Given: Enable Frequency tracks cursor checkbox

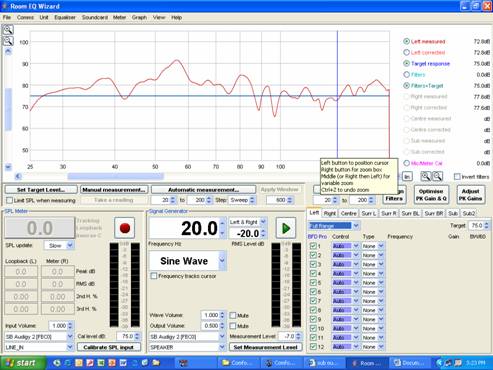Looking at the screenshot, I should pos(154,276).
